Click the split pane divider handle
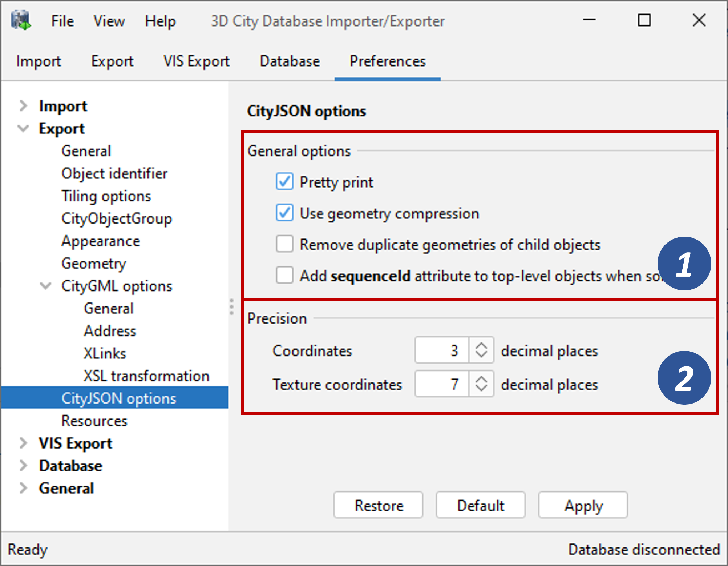The height and width of the screenshot is (566, 728). click(x=232, y=306)
